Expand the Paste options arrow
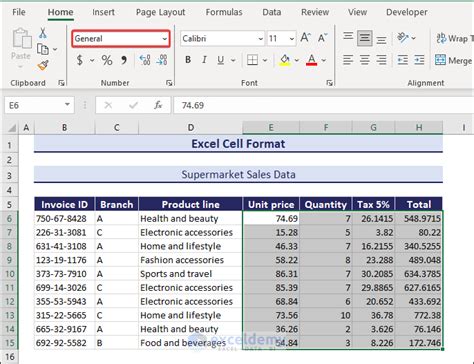 (x=21, y=67)
